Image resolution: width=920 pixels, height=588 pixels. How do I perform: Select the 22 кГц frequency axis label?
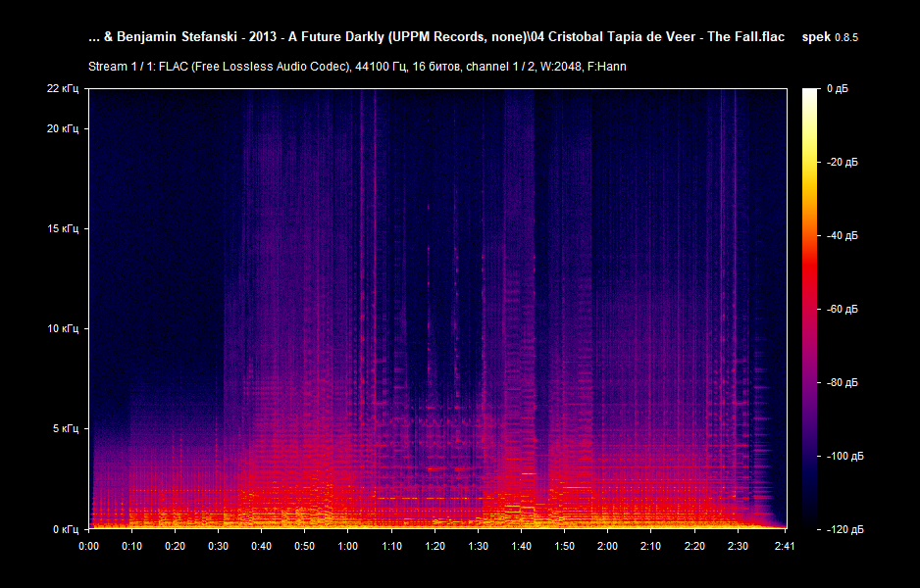[x=65, y=87]
